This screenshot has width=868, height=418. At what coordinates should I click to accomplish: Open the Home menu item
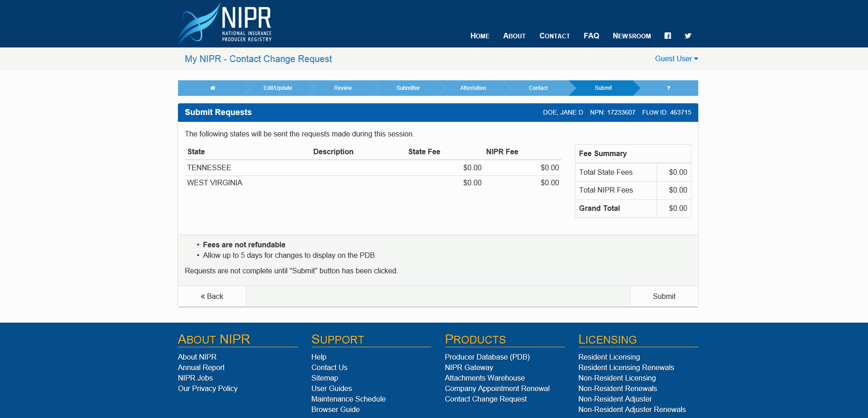(x=480, y=36)
